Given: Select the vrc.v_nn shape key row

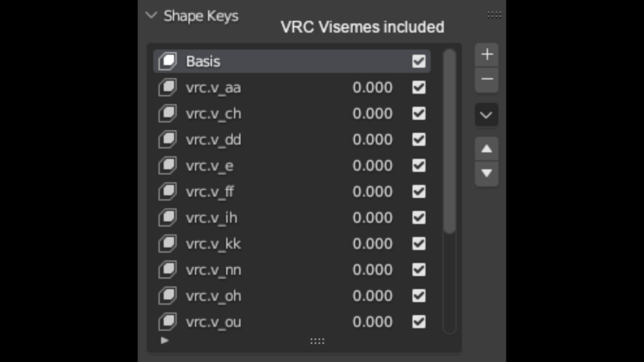Looking at the screenshot, I should pyautogui.click(x=213, y=270).
